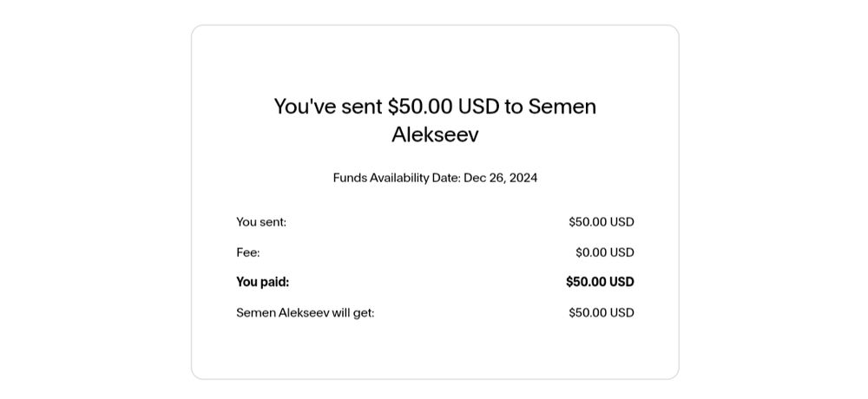Screen dimensions: 868x399
Task: Select the bold $50.00 USD paid amount
Action: 600,282
